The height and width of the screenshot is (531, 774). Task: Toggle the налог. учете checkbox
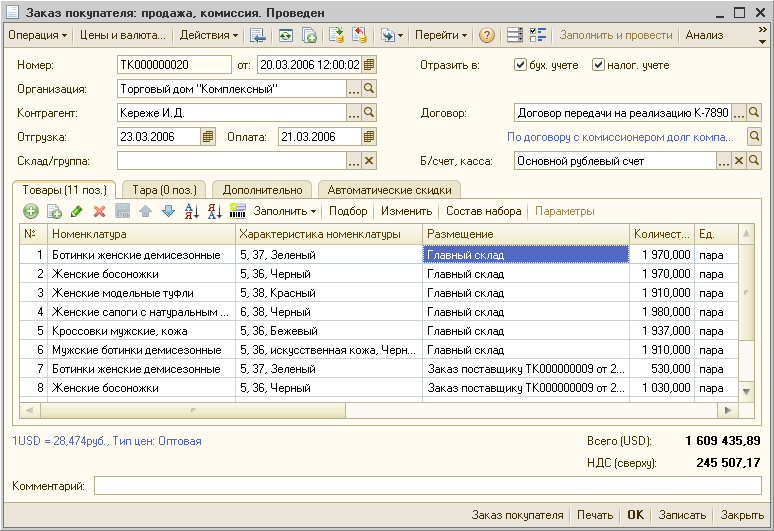598,65
